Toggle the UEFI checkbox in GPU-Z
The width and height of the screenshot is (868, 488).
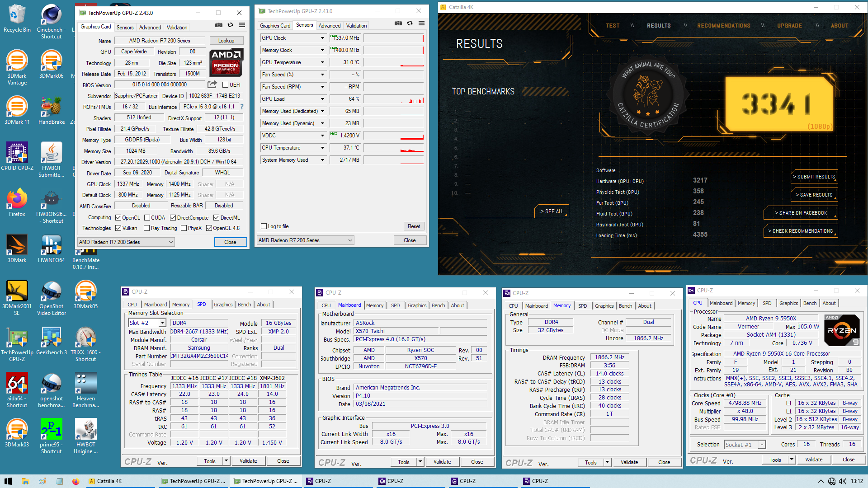coord(225,85)
